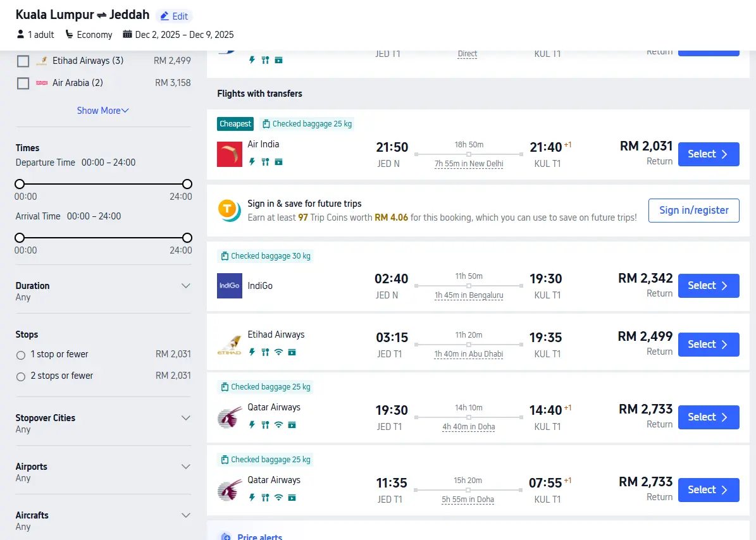
Task: Tick the Air Arabia filter checkbox
Action: tap(23, 83)
